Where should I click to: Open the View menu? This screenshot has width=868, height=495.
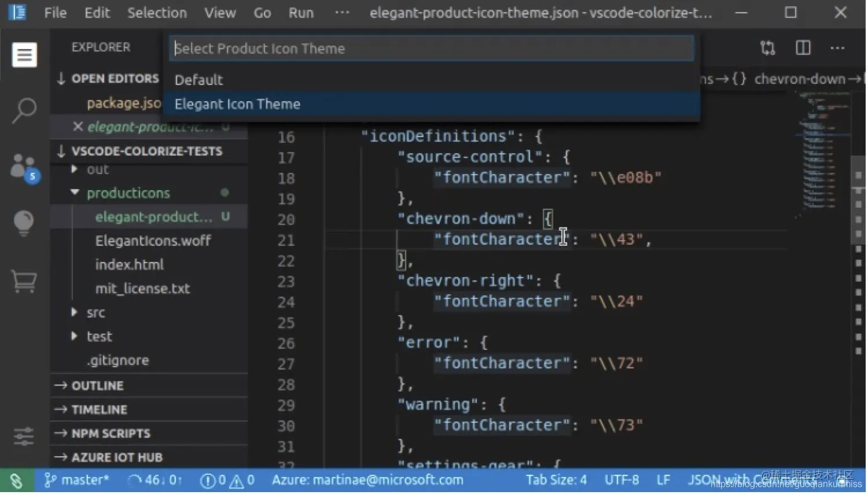coord(220,13)
